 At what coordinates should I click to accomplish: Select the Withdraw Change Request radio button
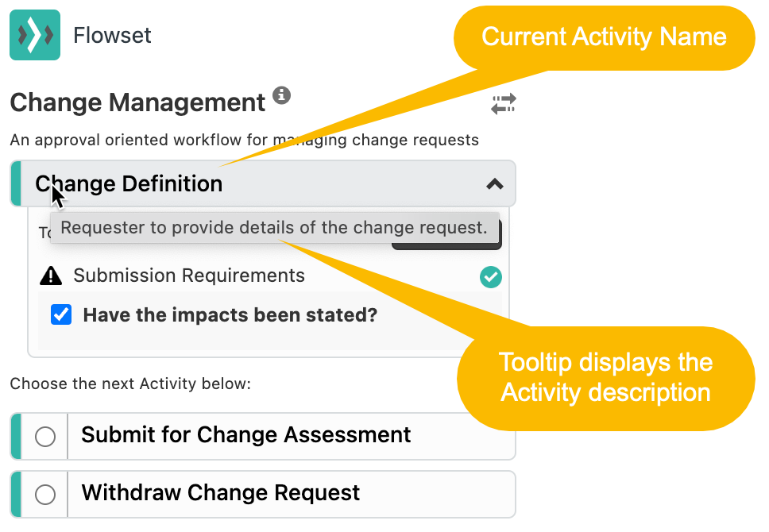pos(45,494)
